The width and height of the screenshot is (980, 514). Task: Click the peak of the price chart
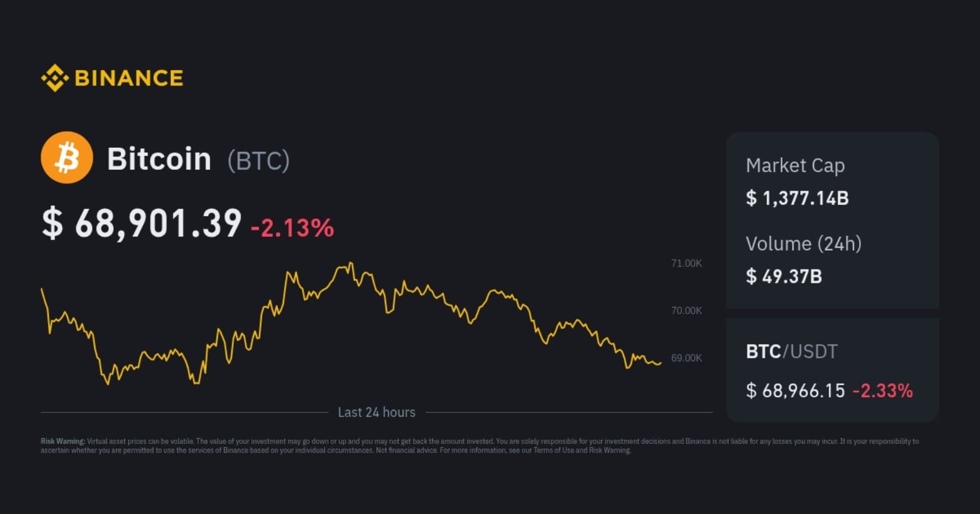coord(350,264)
